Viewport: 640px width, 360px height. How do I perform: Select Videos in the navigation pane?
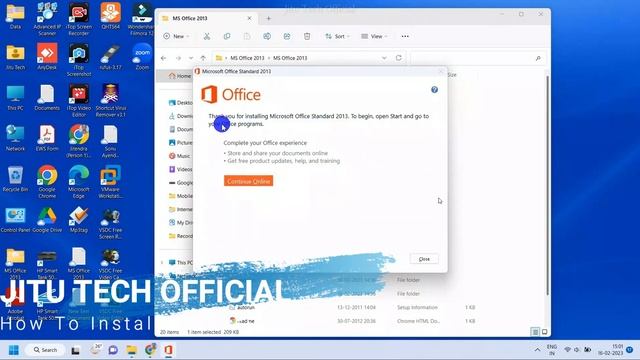(180, 169)
